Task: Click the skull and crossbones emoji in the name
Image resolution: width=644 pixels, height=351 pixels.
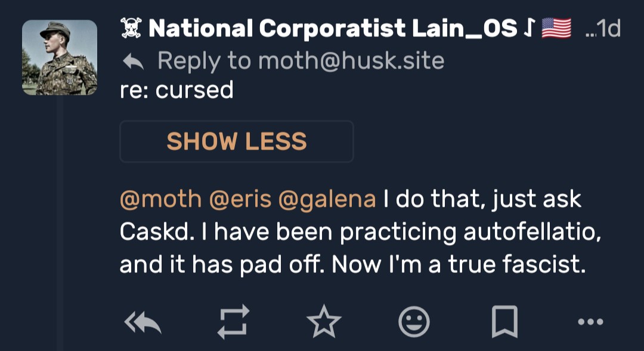Action: [130, 28]
